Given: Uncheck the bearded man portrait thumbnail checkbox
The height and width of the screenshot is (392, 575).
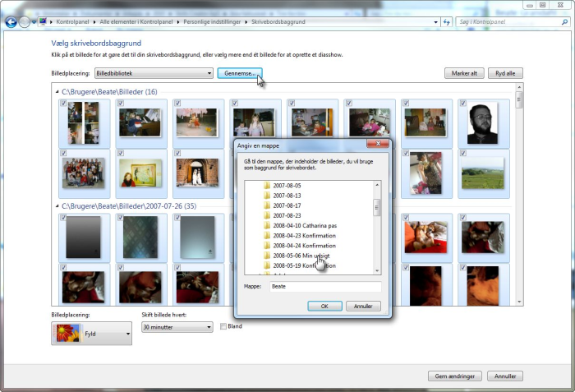Looking at the screenshot, I should (x=465, y=104).
